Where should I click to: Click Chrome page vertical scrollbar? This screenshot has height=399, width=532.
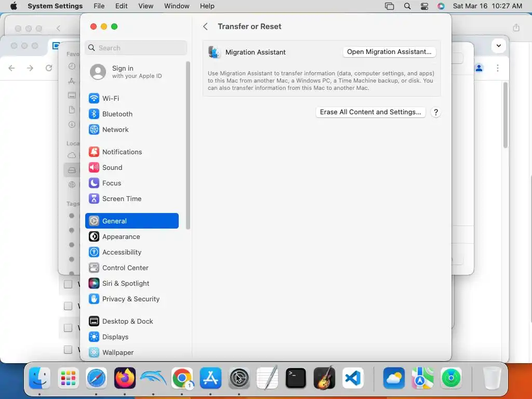506,115
